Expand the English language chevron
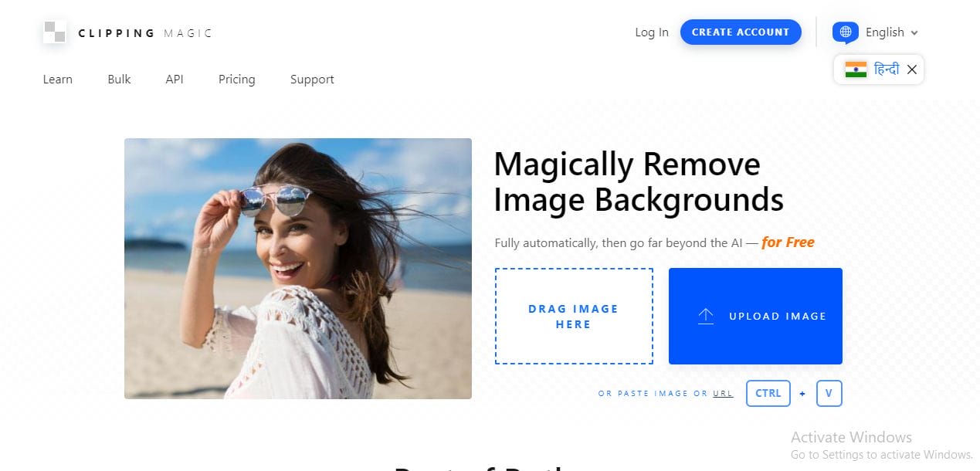Screen dimensions: 980x471 [x=914, y=33]
